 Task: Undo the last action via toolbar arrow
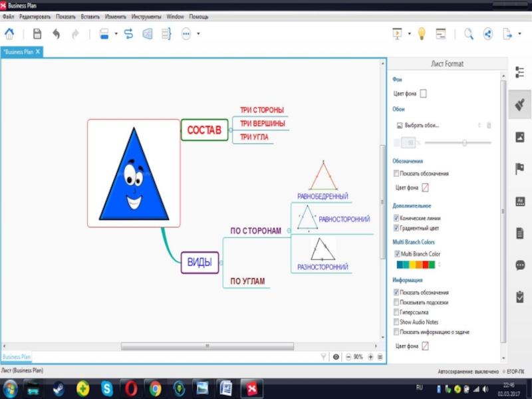57,34
